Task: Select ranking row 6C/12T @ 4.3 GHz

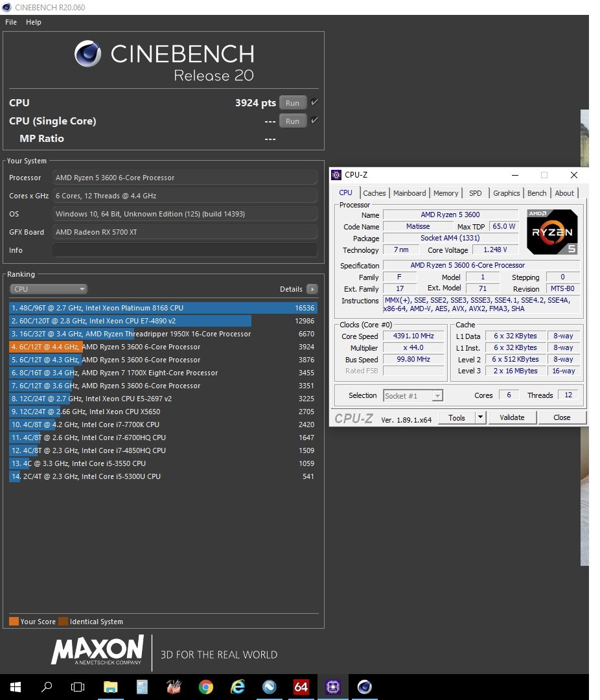Action: pyautogui.click(x=163, y=359)
